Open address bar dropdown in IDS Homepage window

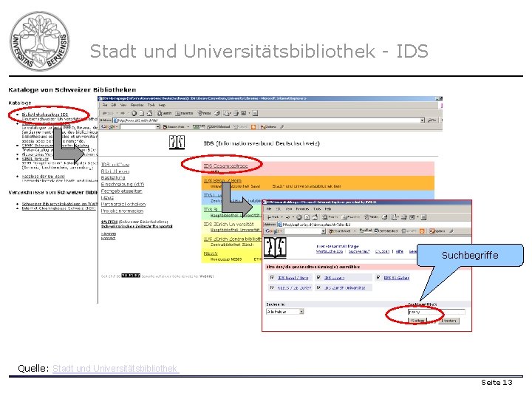tap(422, 120)
